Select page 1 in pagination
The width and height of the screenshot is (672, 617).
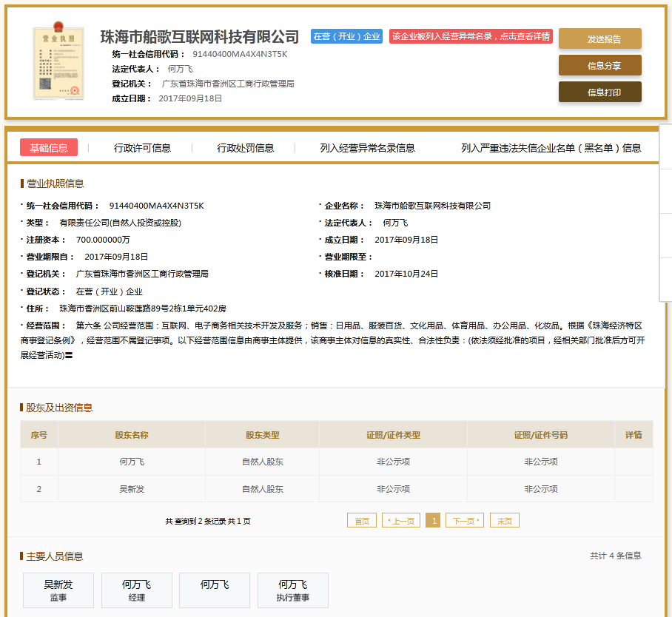(433, 521)
